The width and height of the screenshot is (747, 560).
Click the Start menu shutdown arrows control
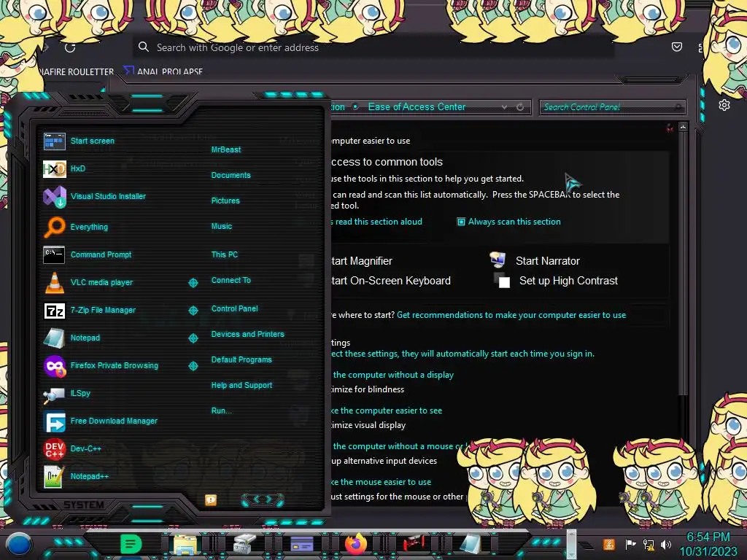coord(263,499)
